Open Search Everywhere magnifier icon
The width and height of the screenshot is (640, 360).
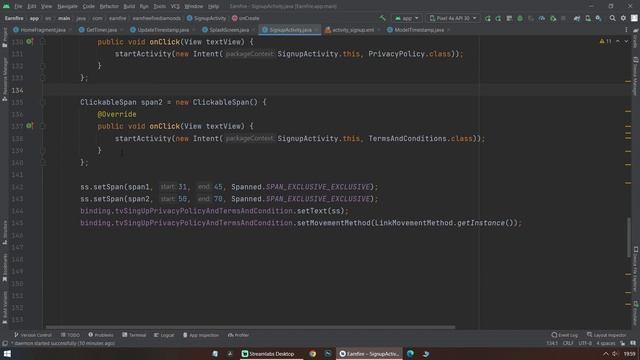point(613,18)
